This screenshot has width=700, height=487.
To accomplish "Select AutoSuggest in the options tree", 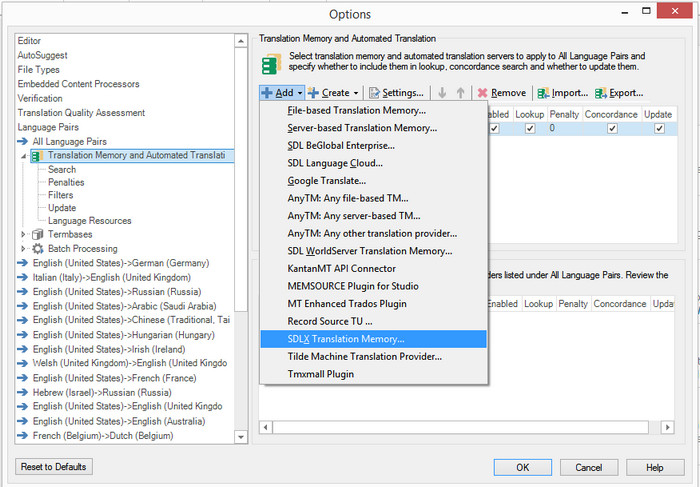I will [42, 55].
